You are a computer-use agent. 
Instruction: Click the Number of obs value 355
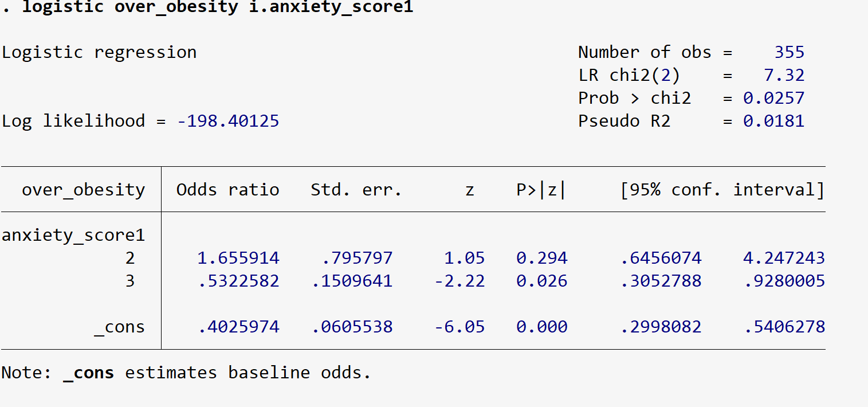[x=789, y=52]
